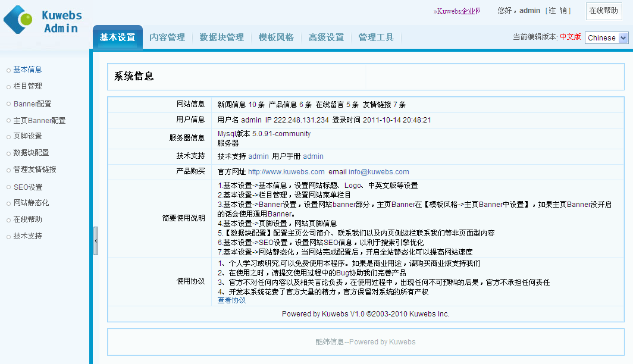Click the 酷纬信息--Powered by Kuwebs text

tap(365, 342)
